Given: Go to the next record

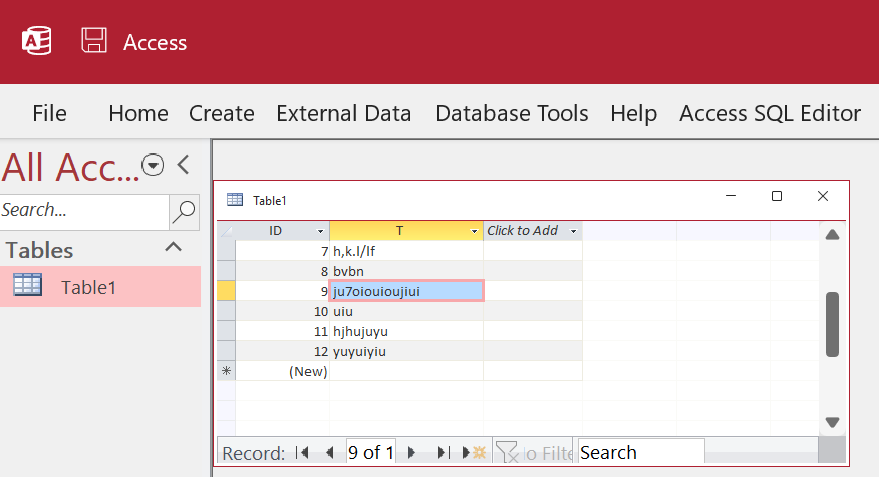Looking at the screenshot, I should click(411, 452).
